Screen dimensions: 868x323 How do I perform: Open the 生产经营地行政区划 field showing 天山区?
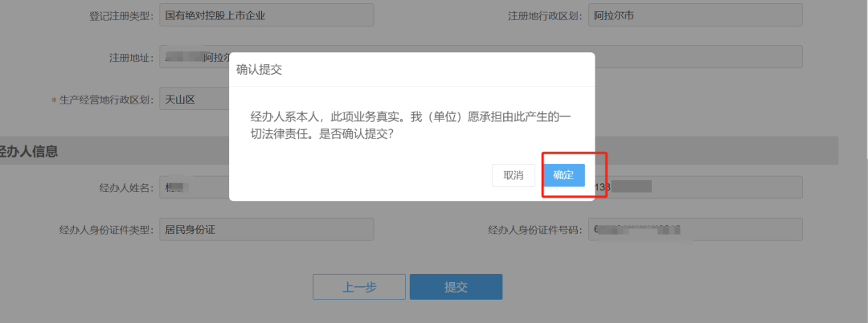[194, 100]
